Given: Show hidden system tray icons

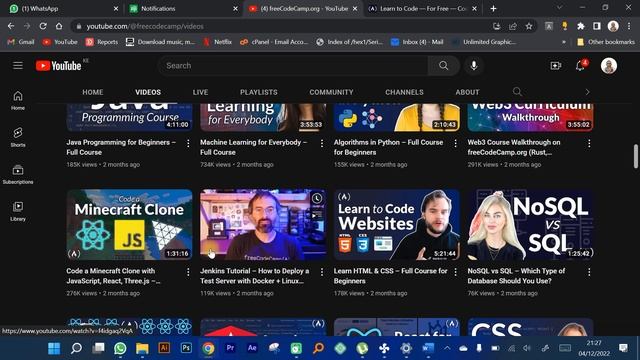Looking at the screenshot, I should (x=447, y=348).
